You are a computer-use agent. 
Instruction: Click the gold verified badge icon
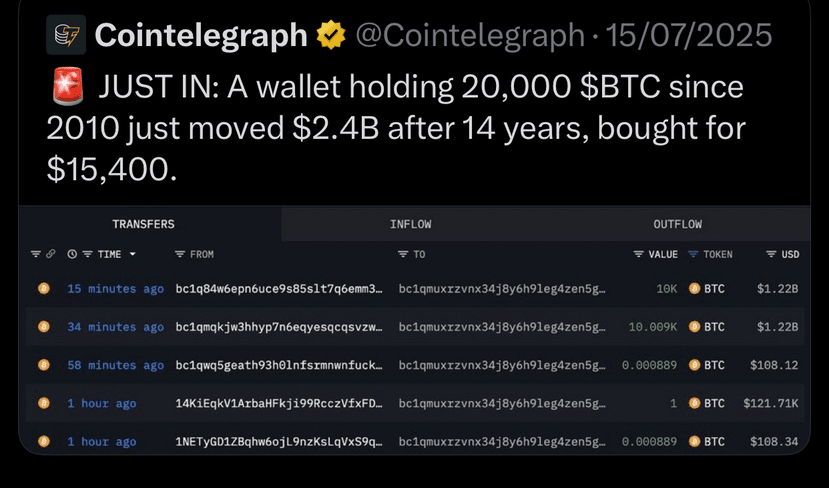[331, 35]
